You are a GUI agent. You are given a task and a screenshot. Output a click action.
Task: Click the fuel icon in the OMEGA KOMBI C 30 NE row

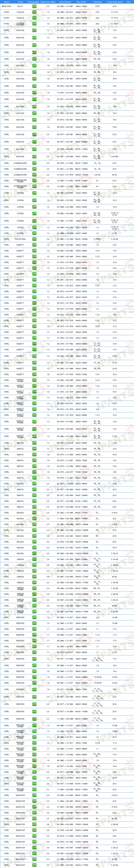pyautogui.click(x=34, y=612)
